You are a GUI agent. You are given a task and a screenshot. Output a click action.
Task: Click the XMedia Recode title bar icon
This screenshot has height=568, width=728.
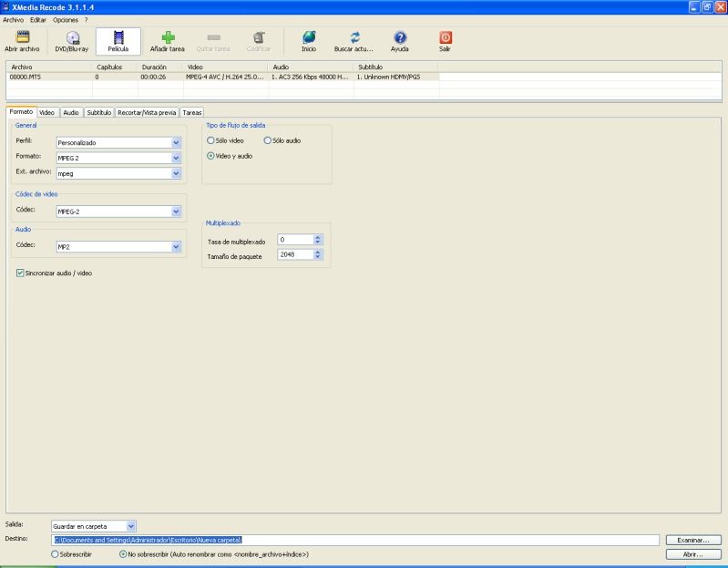click(x=5, y=7)
